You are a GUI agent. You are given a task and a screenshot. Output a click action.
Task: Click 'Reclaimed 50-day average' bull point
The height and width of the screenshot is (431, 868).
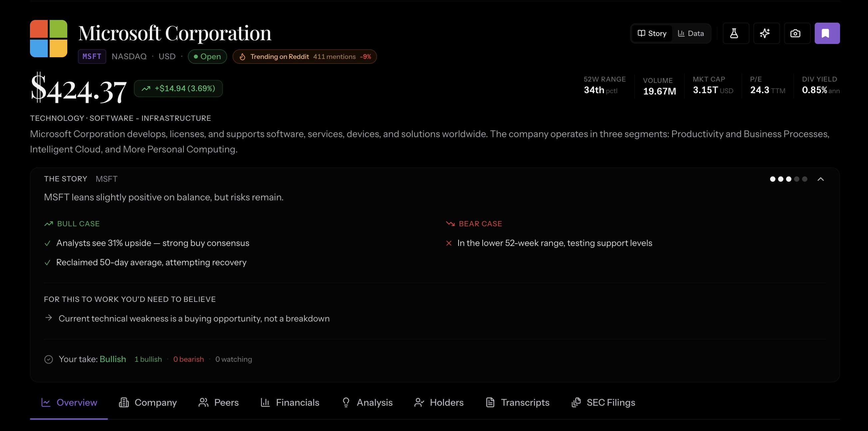151,262
